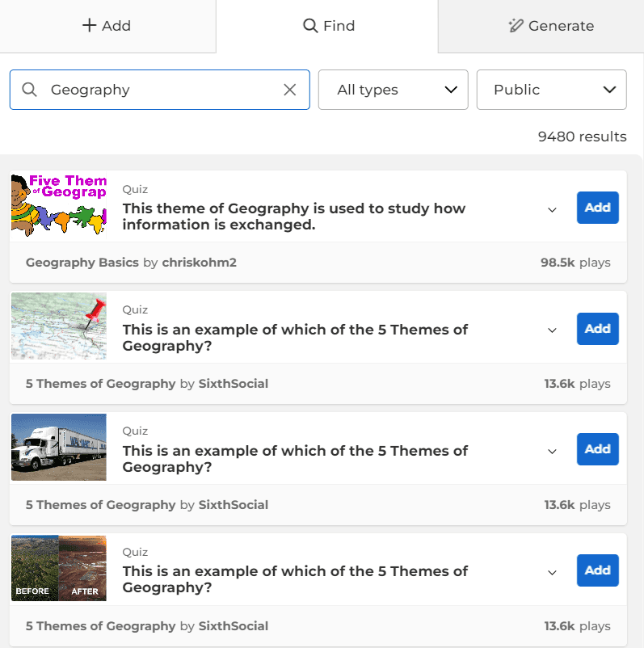Open the Find tab
The image size is (644, 648).
click(x=328, y=26)
